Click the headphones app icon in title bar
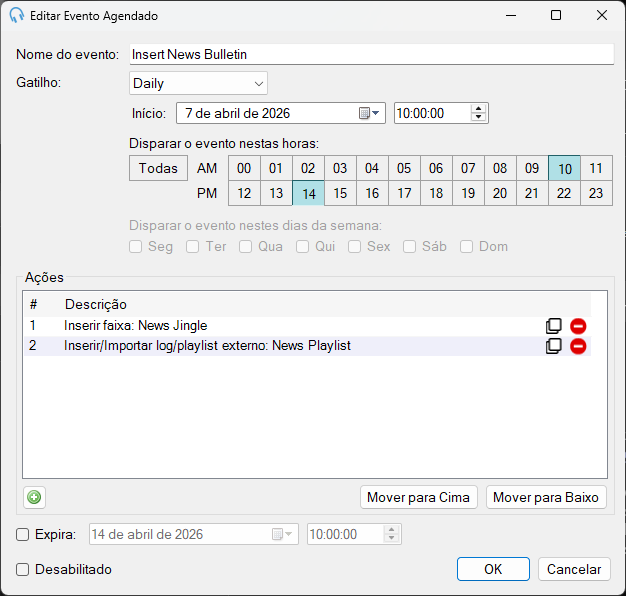 pyautogui.click(x=17, y=16)
